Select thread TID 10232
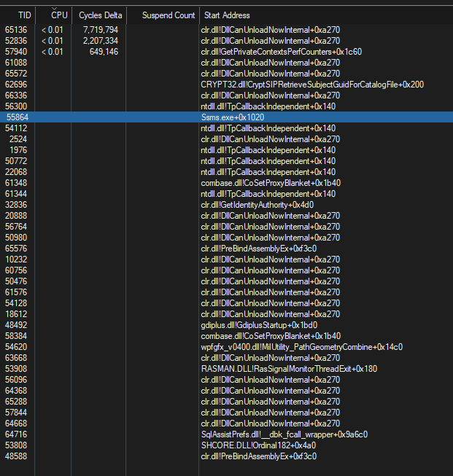This screenshot has width=453, height=476. point(226,260)
